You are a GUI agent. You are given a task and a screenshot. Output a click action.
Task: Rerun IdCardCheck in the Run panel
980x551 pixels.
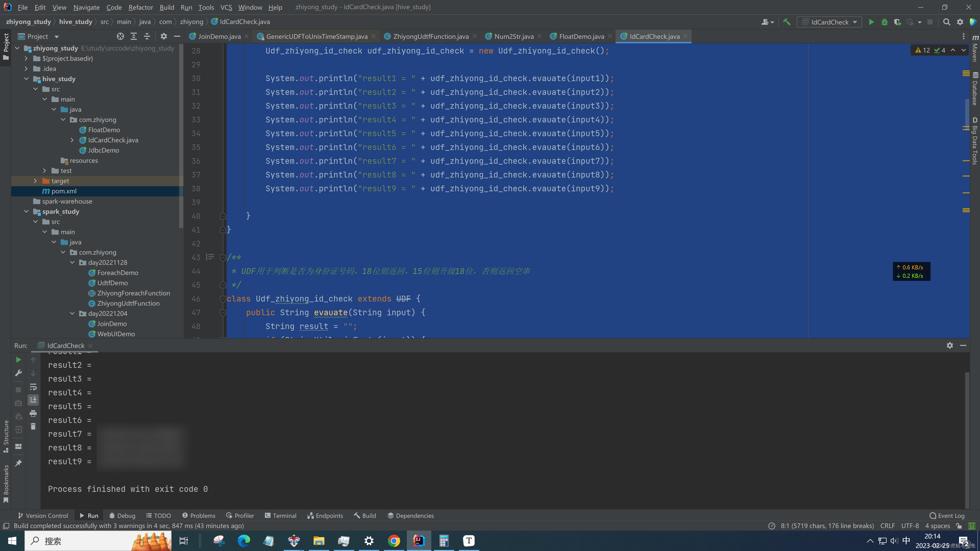tap(18, 360)
